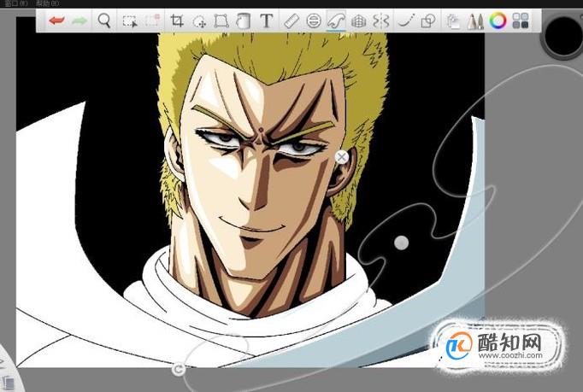
Task: Enable the Ruler guide
Action: (291, 20)
